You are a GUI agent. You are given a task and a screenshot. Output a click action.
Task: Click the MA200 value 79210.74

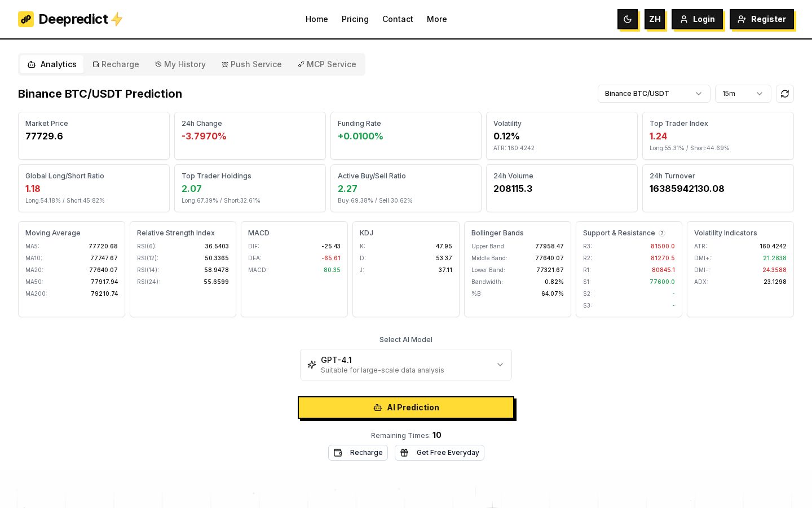[x=104, y=294]
